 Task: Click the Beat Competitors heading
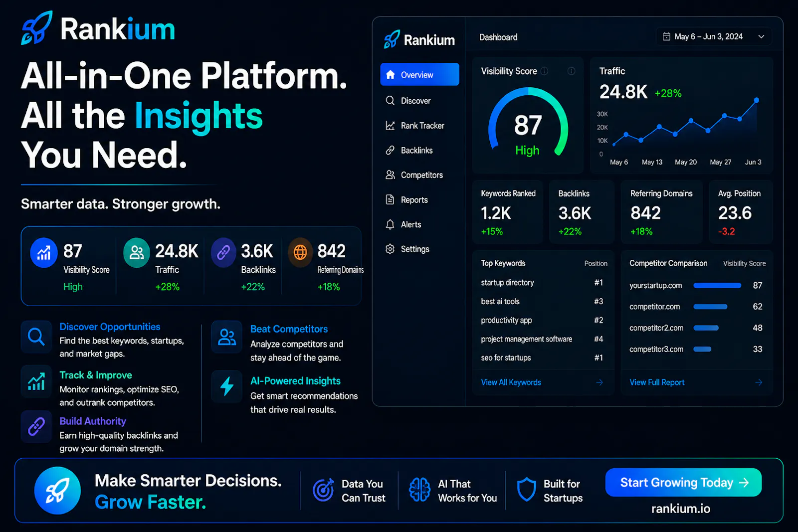click(x=289, y=329)
